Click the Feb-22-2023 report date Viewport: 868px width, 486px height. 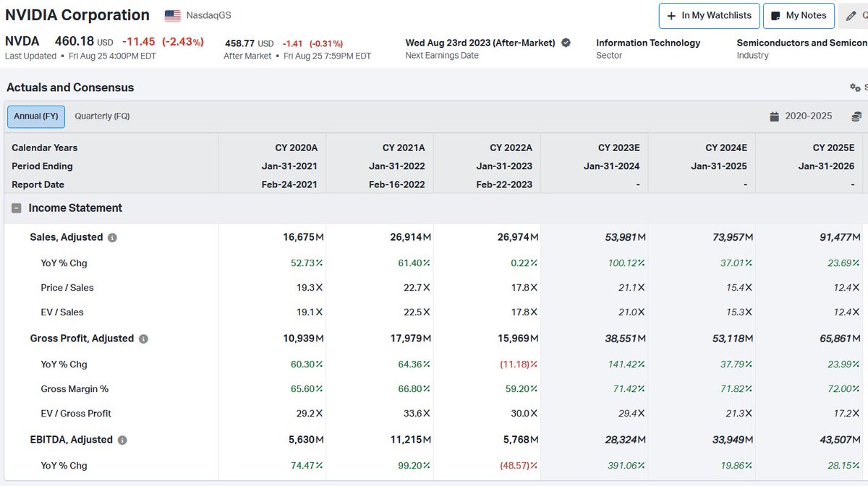[x=504, y=184]
